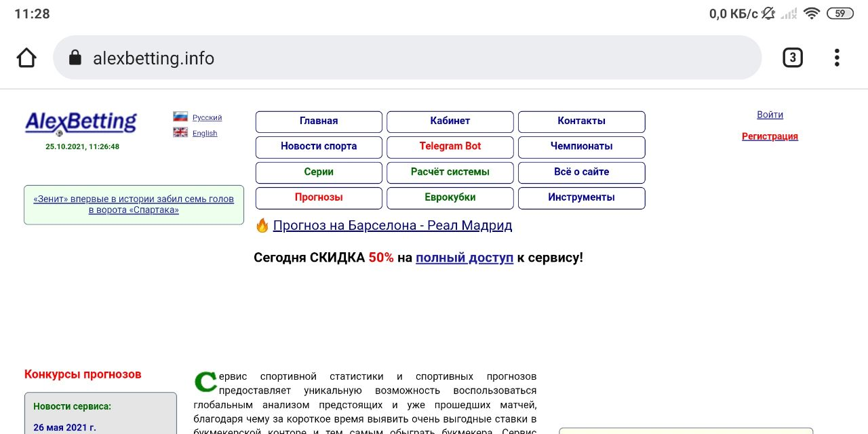Switch language using the English link
868x434 pixels.
[x=205, y=134]
